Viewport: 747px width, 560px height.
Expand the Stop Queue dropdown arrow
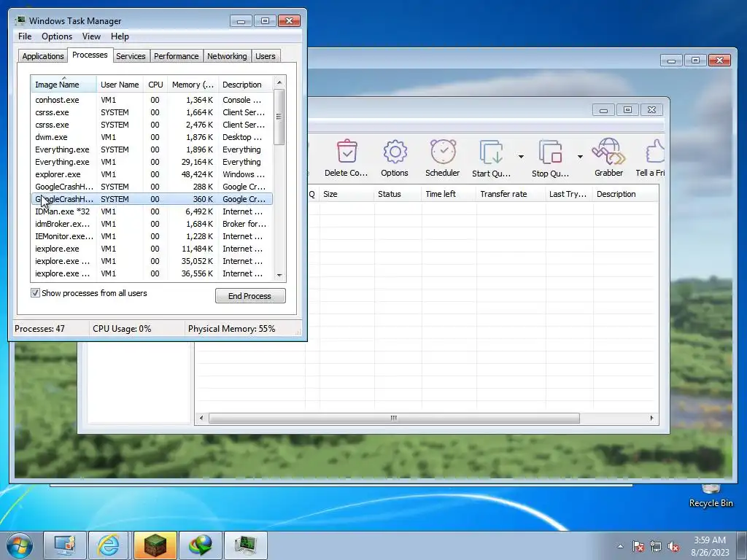click(x=580, y=156)
